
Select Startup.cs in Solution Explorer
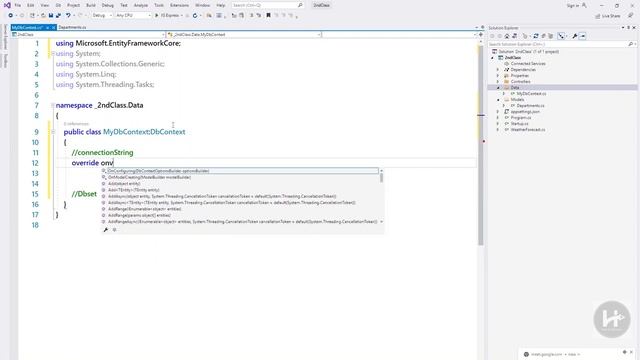coord(519,124)
